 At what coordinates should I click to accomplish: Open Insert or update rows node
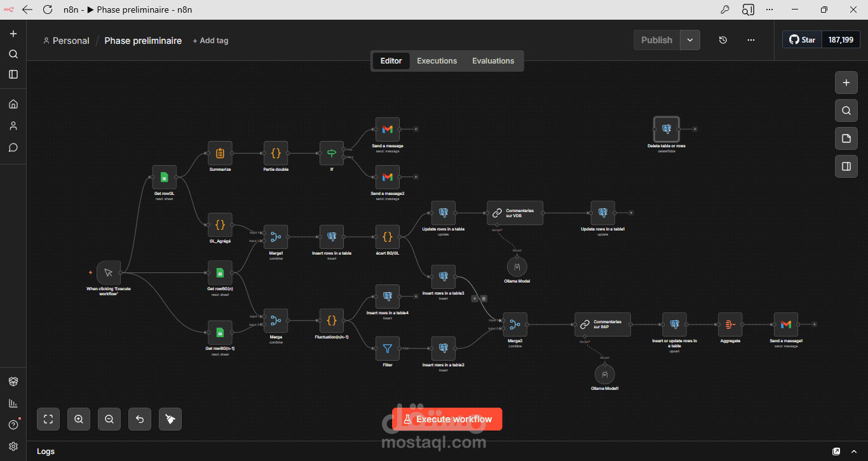pyautogui.click(x=674, y=324)
